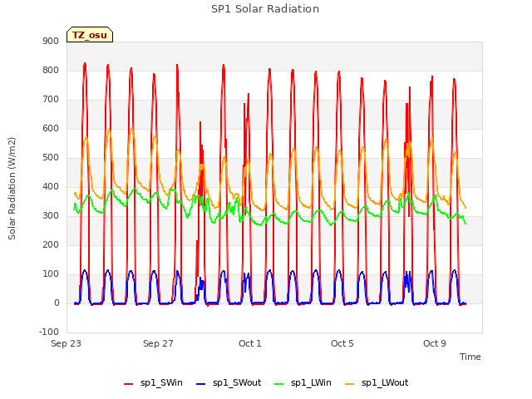Toggle the sp1_LWin legend entry
The height and width of the screenshot is (399, 532).
(x=303, y=383)
